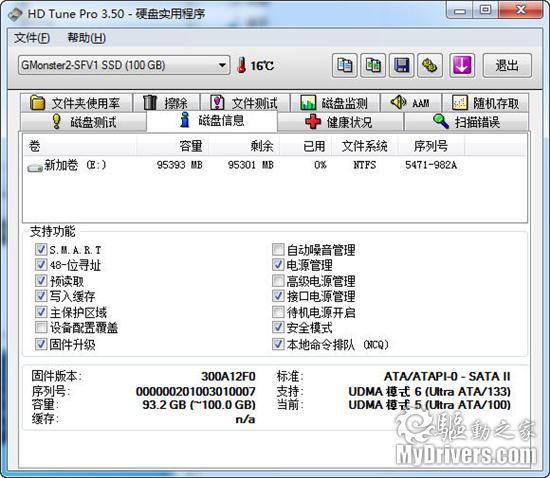Switch to the 文件夹使用率 tab
Screen dimensions: 550x478
pyautogui.click(x=76, y=103)
